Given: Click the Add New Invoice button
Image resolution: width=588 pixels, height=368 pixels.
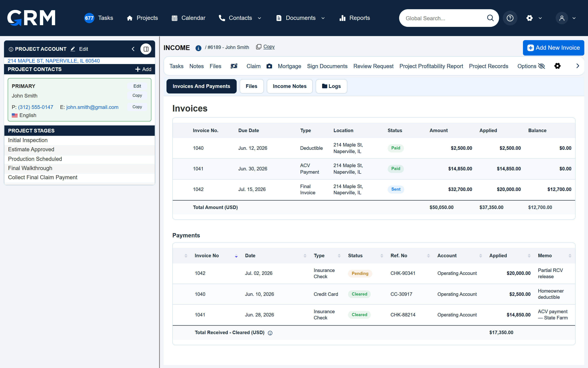Looking at the screenshot, I should click(x=553, y=48).
